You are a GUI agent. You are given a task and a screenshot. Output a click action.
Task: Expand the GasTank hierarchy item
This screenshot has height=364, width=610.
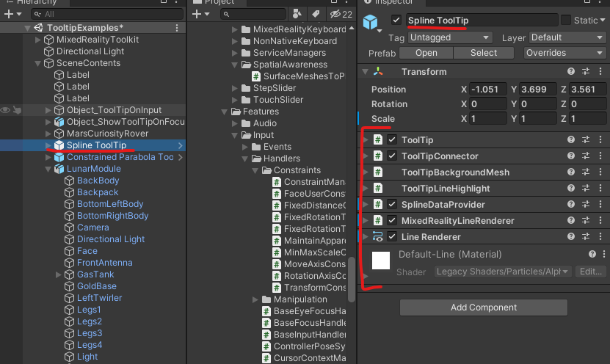(58, 274)
